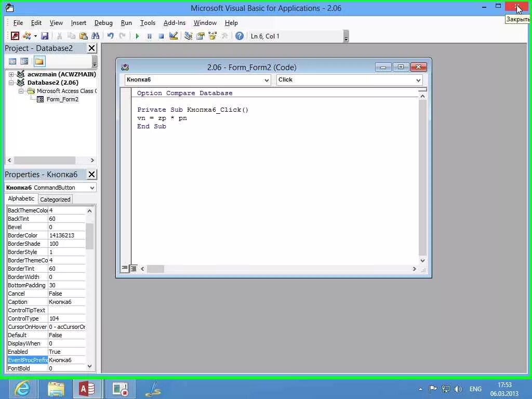Open the Debug menu
The width and height of the screenshot is (532, 399).
(103, 23)
